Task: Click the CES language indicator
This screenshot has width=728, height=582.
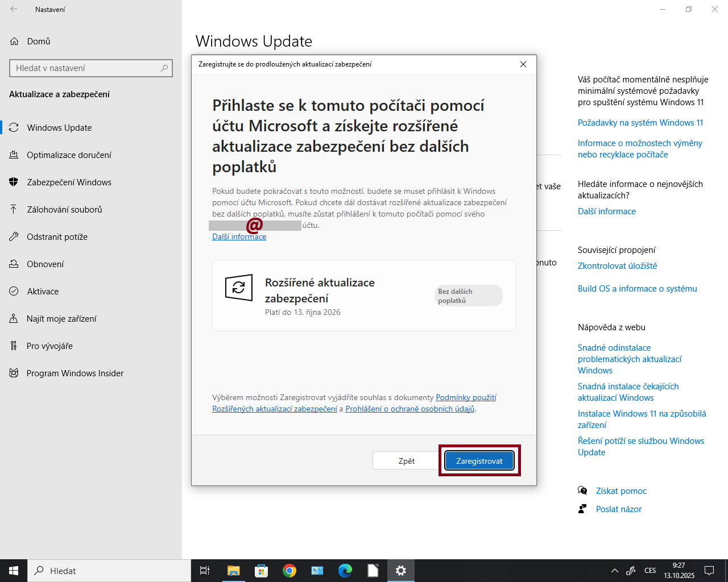Action: pyautogui.click(x=650, y=571)
